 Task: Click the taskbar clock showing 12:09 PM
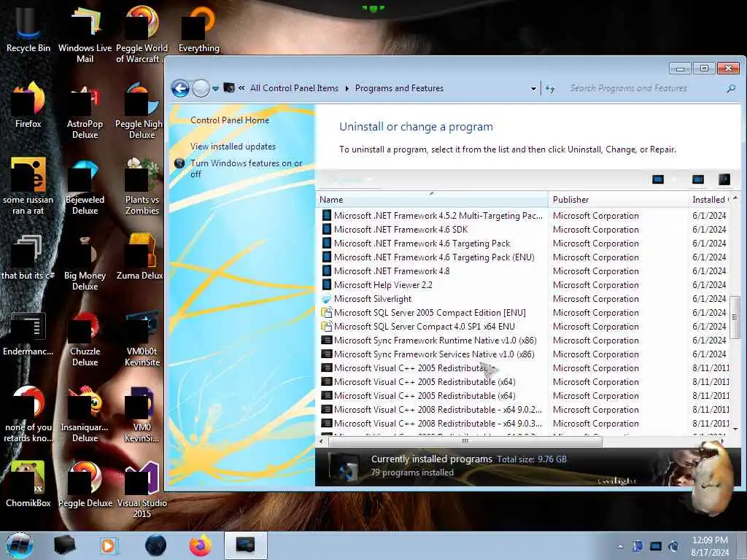click(x=709, y=545)
